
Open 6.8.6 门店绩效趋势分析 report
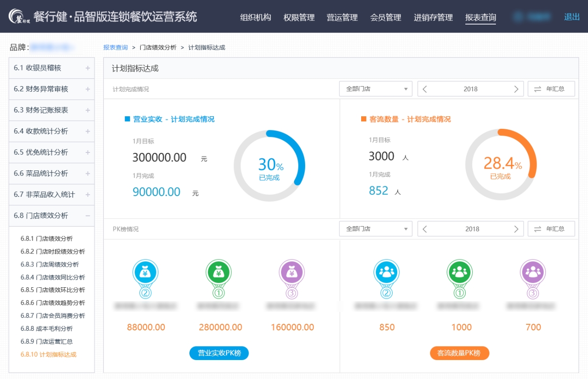(53, 303)
